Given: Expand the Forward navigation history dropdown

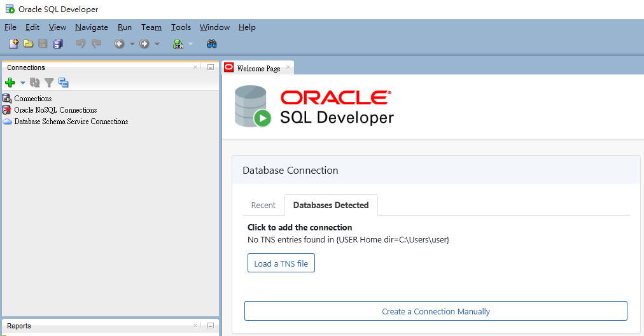Looking at the screenshot, I should click(157, 44).
